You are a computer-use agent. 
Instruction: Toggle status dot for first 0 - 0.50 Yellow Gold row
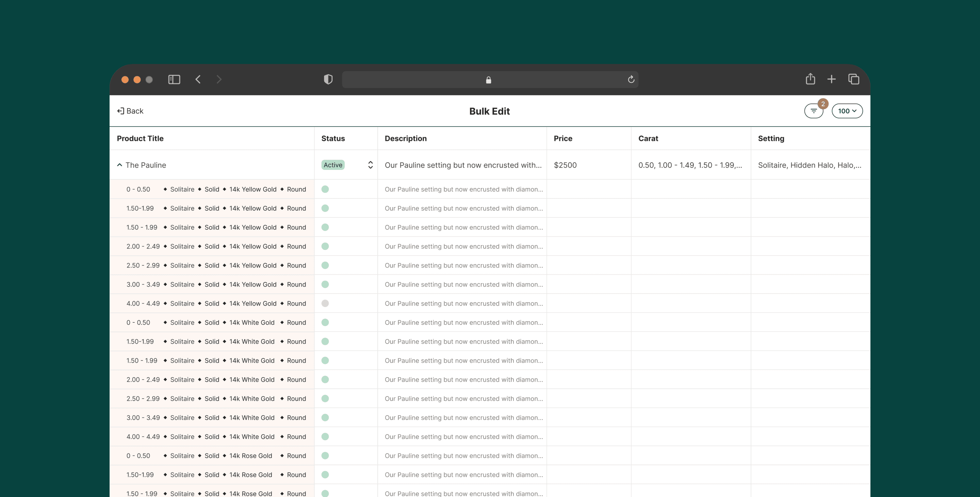325,189
